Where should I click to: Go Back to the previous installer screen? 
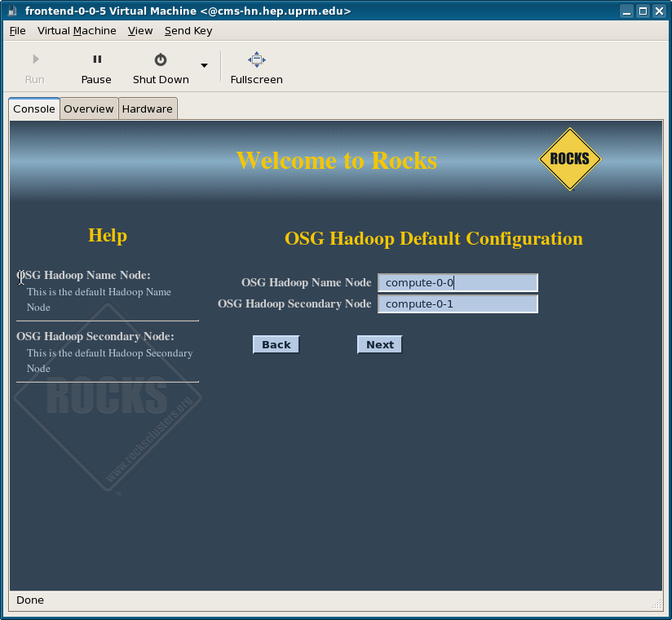[276, 345]
